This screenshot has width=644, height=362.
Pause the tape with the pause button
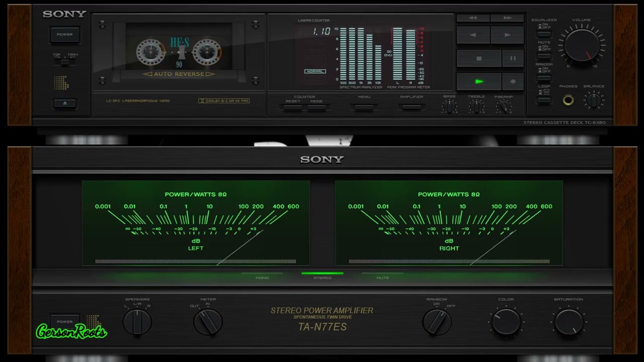[513, 58]
